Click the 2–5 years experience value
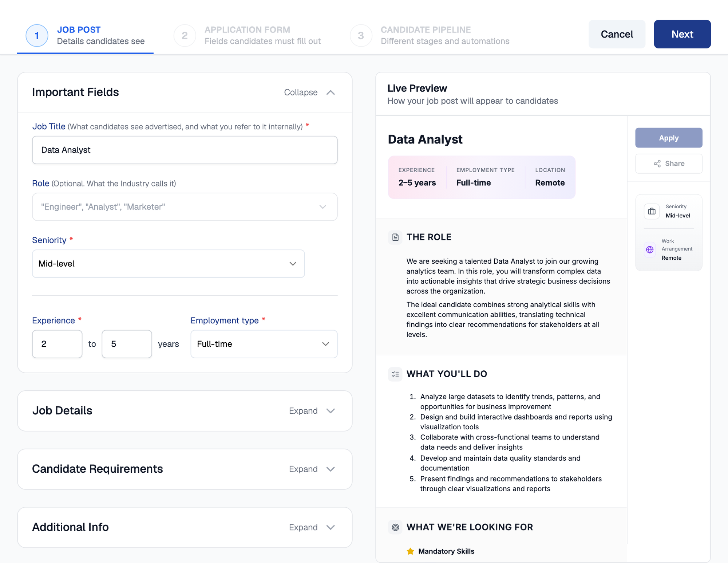The width and height of the screenshot is (728, 563). click(417, 183)
